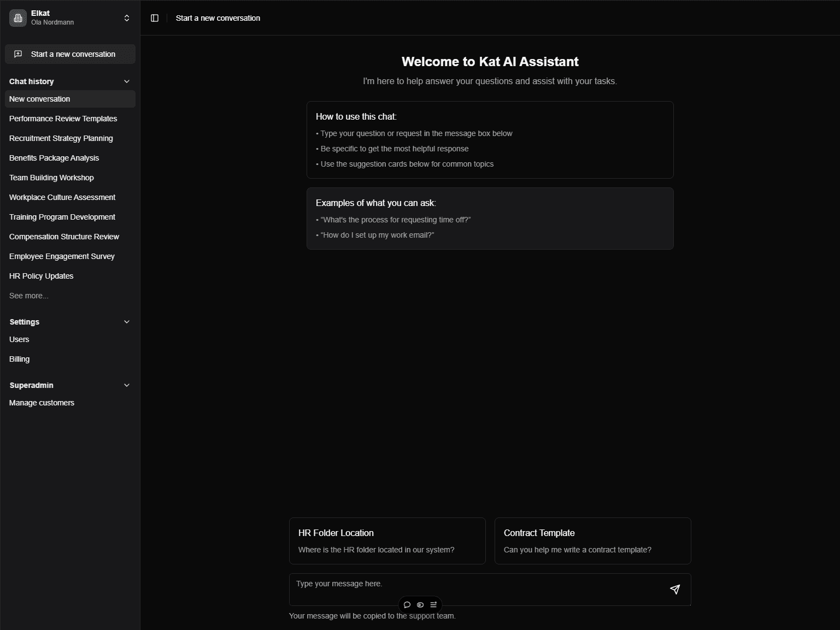Open the Elkat account switcher arrows
This screenshot has width=840, height=630.
(127, 18)
